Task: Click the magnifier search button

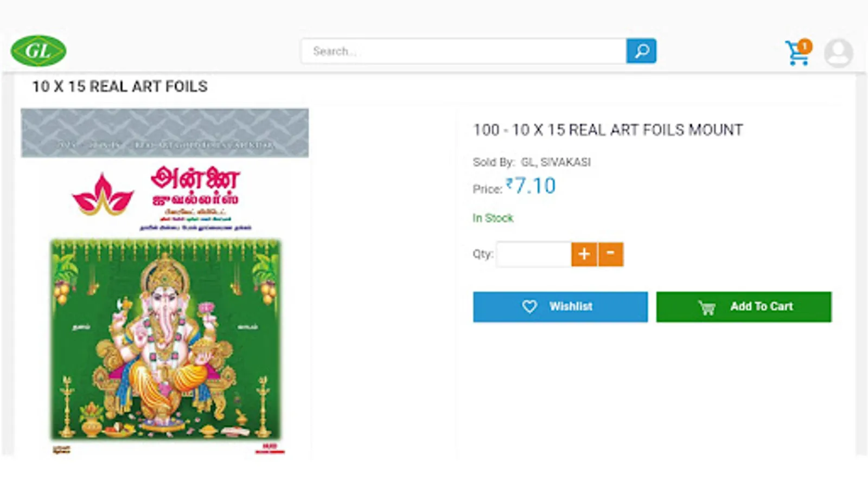Action: tap(641, 51)
